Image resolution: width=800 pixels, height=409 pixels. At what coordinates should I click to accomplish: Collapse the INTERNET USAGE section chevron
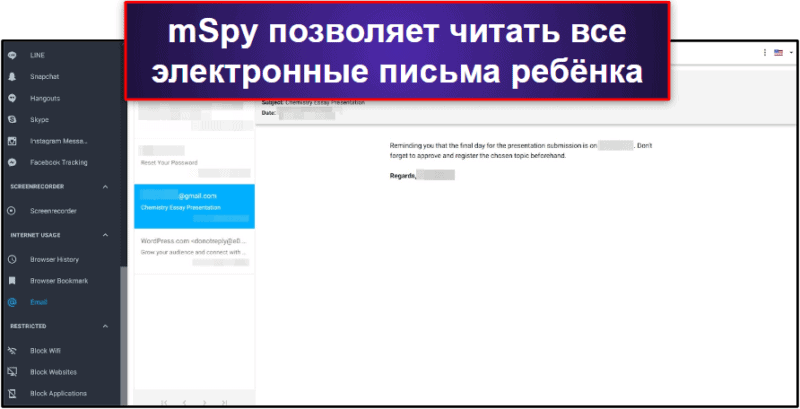coord(105,235)
